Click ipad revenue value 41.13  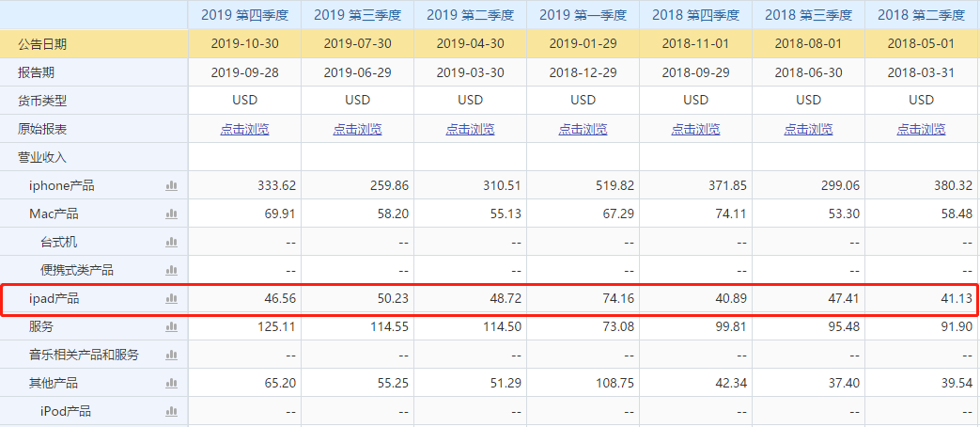tap(957, 299)
